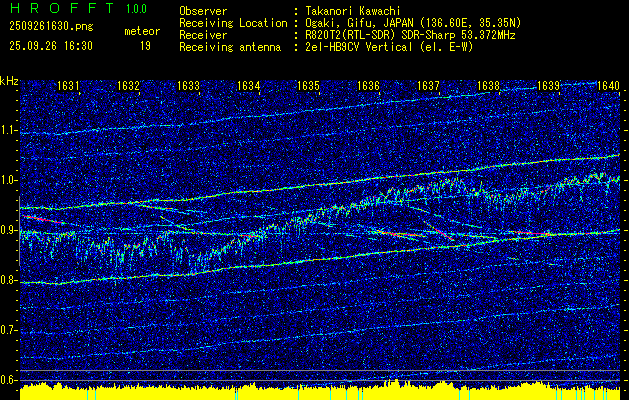Click the meteor count value 19

click(145, 46)
